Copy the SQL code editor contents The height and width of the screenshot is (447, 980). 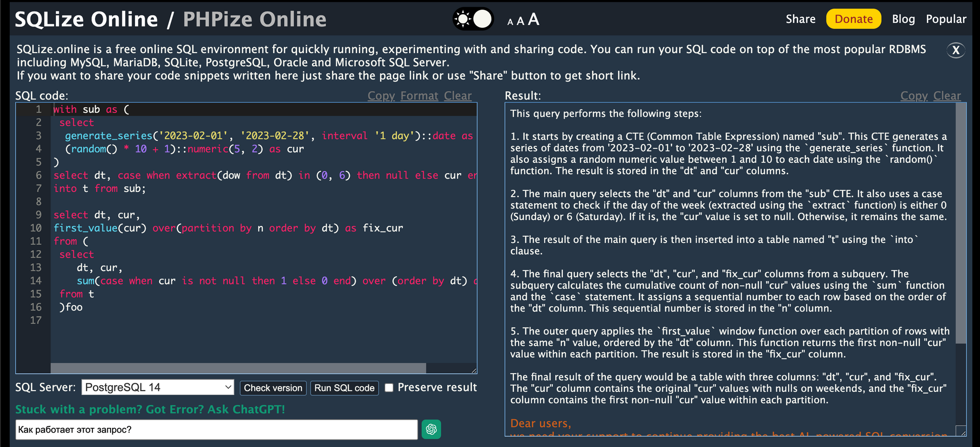[x=381, y=96]
